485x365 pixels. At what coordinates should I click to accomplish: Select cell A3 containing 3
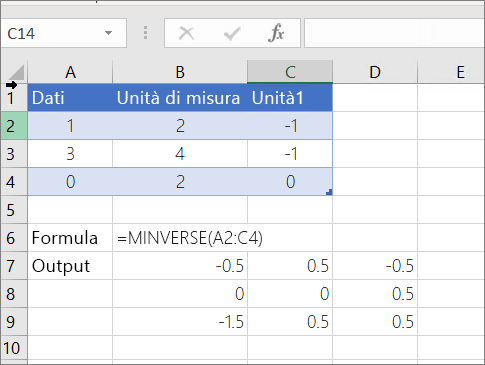(70, 154)
